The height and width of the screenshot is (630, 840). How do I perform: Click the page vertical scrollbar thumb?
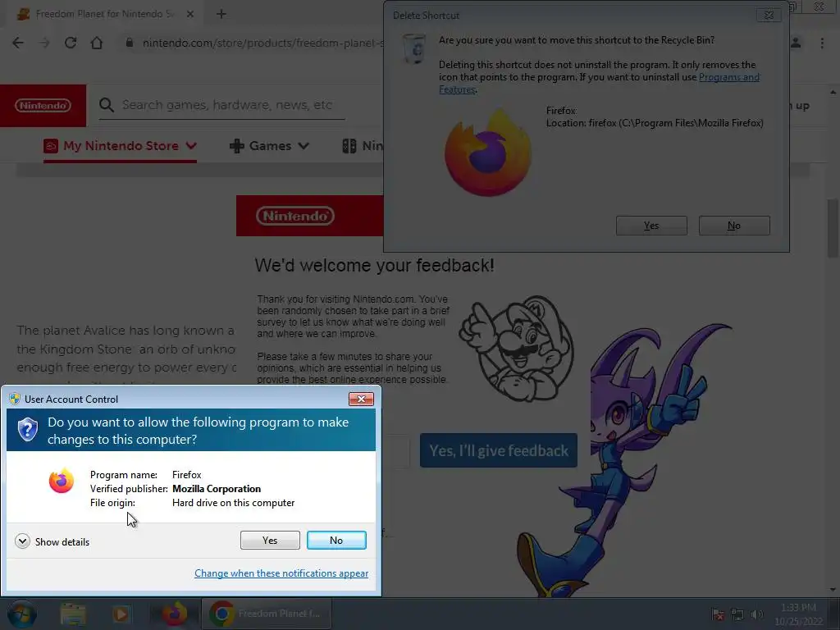pos(833,228)
